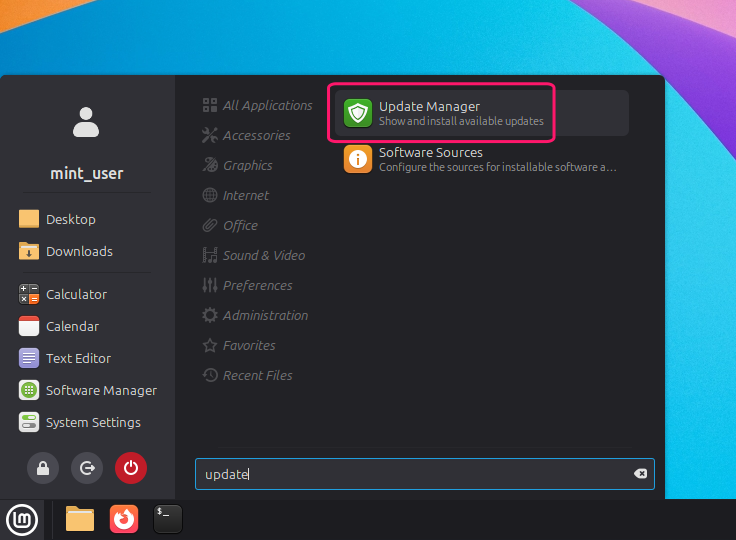Select the Recent Files category
Screen dimensions: 736x540
click(247, 376)
